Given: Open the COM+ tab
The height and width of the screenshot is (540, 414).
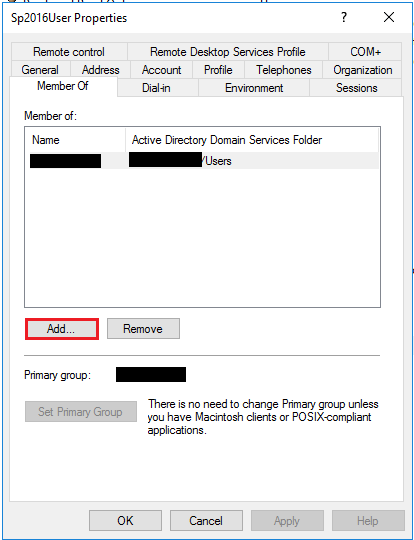Looking at the screenshot, I should pyautogui.click(x=365, y=52).
